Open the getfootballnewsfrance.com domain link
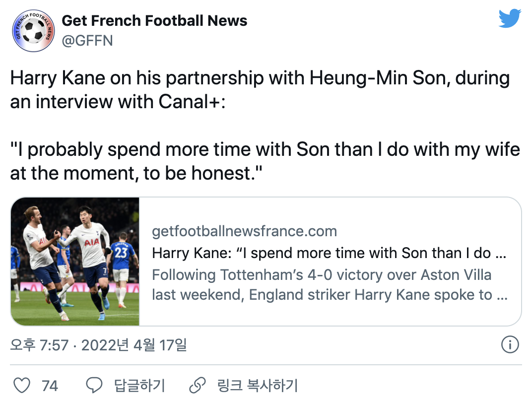This screenshot has width=532, height=399. (244, 231)
